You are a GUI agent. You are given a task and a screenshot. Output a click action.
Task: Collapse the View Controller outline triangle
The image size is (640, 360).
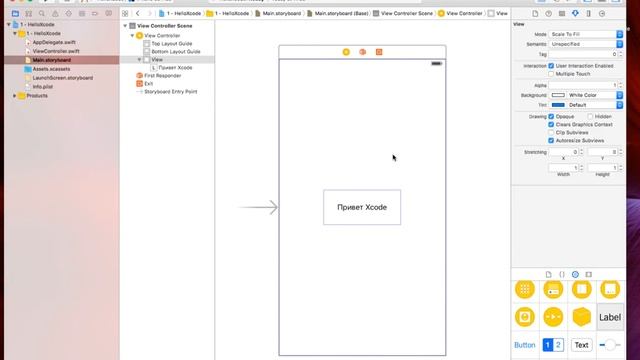(132, 36)
